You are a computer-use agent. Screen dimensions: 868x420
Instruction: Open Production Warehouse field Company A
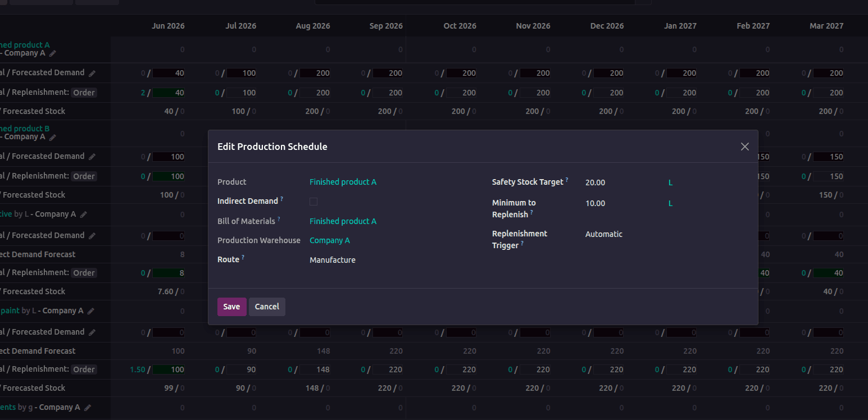pos(330,240)
